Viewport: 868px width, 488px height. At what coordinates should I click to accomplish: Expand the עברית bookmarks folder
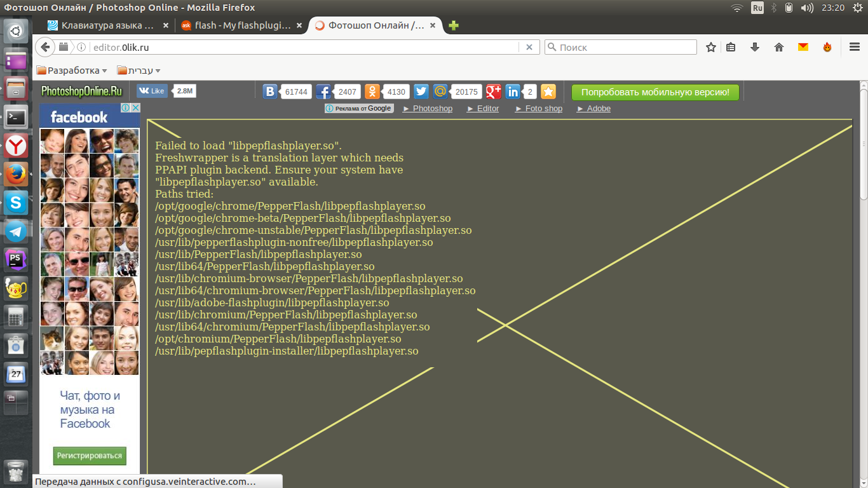[x=139, y=71]
